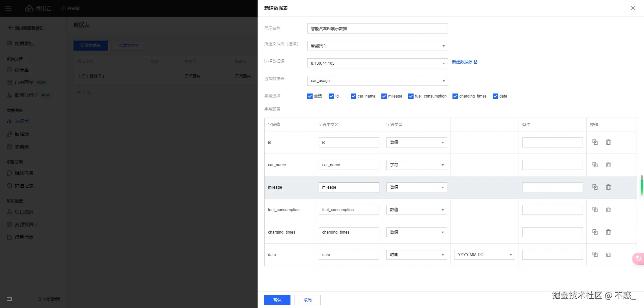Open 推送记录 in sidebar
Viewport: 644px width, 308px height.
24,186
